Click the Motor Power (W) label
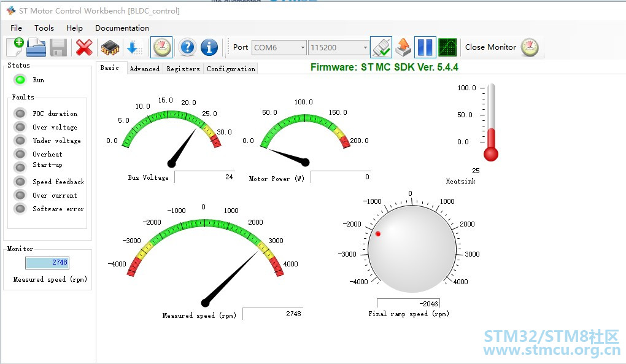626x364 pixels. coord(276,179)
